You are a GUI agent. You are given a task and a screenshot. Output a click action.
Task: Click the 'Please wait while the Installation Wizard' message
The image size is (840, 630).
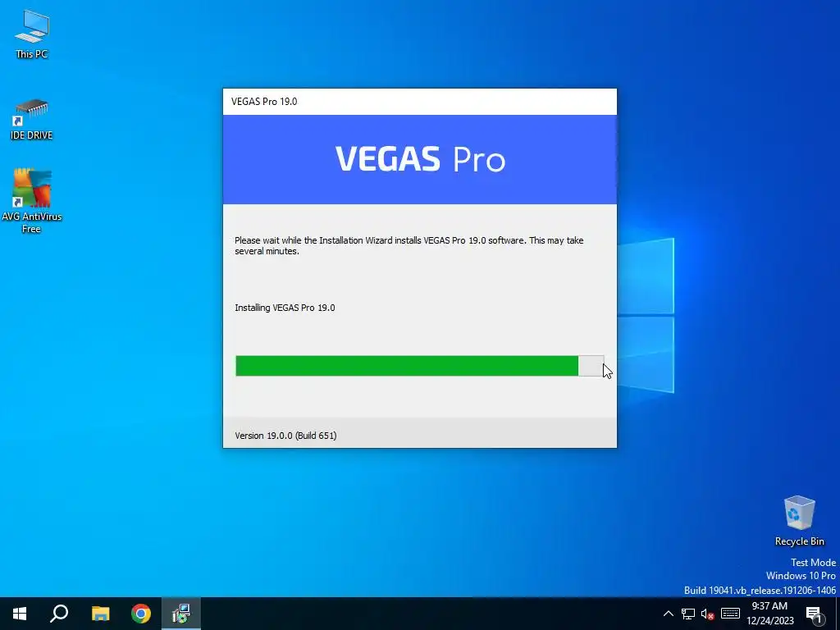pos(409,245)
